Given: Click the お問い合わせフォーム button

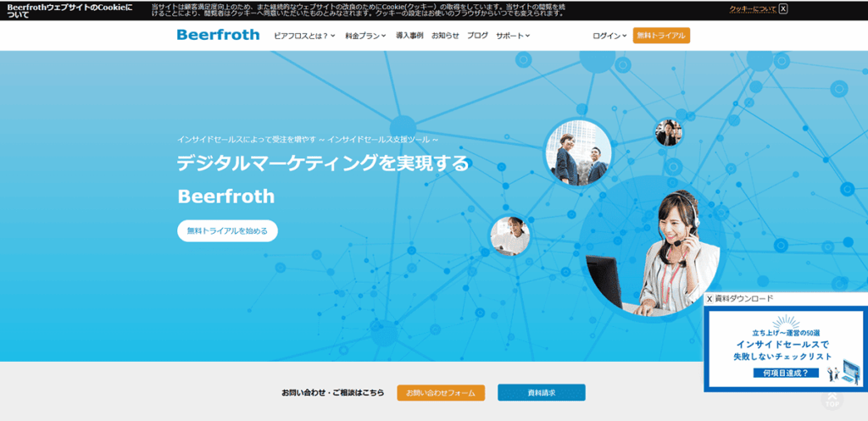Looking at the screenshot, I should click(440, 393).
